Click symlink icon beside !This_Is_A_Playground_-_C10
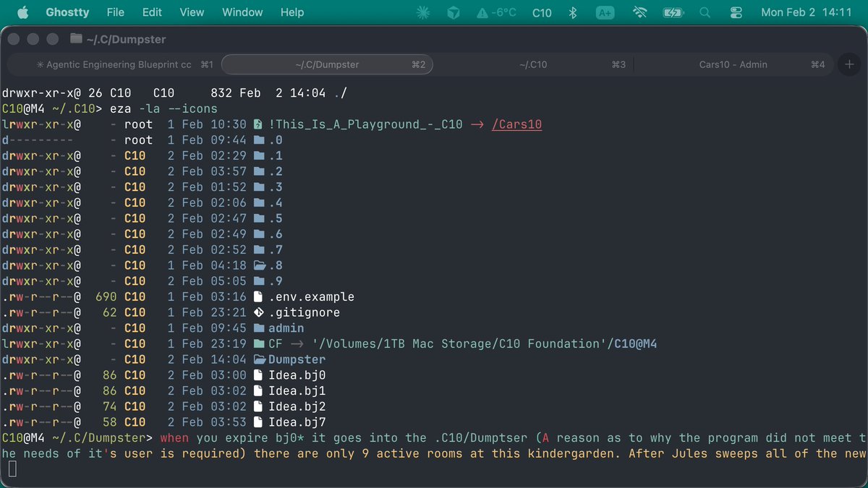Viewport: 868px width, 488px height. (x=259, y=124)
